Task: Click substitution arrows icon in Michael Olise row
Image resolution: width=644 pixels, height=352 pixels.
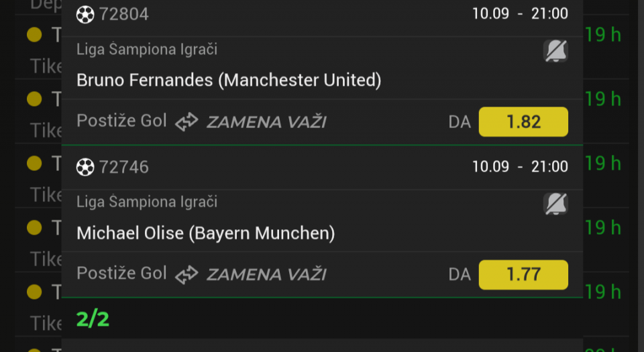Action: coord(186,275)
